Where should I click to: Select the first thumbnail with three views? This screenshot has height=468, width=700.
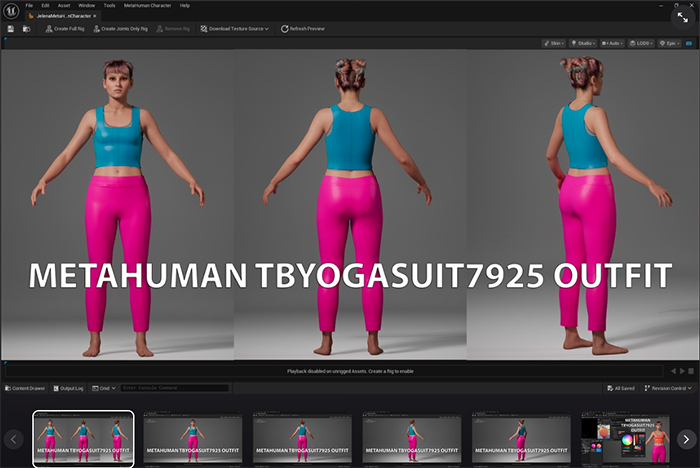[x=83, y=439]
